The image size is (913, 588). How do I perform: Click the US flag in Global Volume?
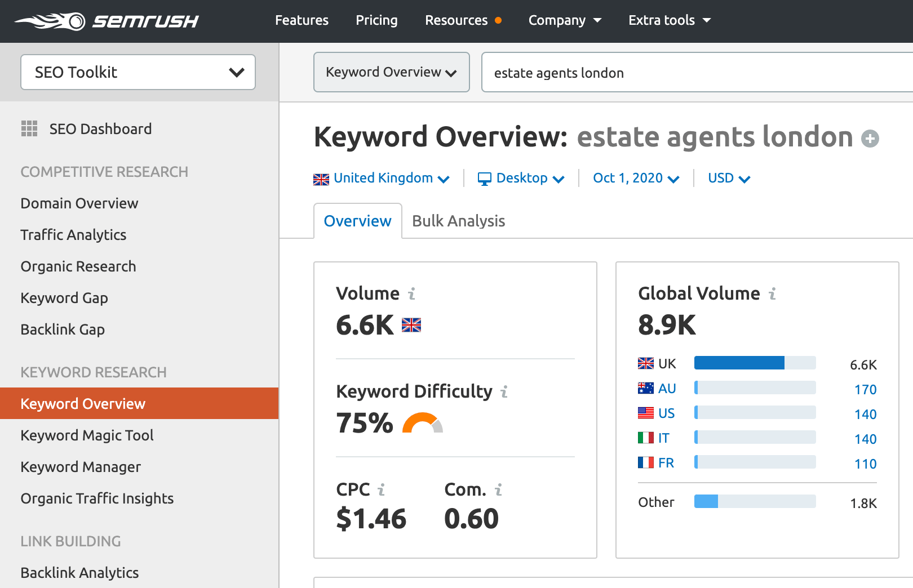[646, 413]
